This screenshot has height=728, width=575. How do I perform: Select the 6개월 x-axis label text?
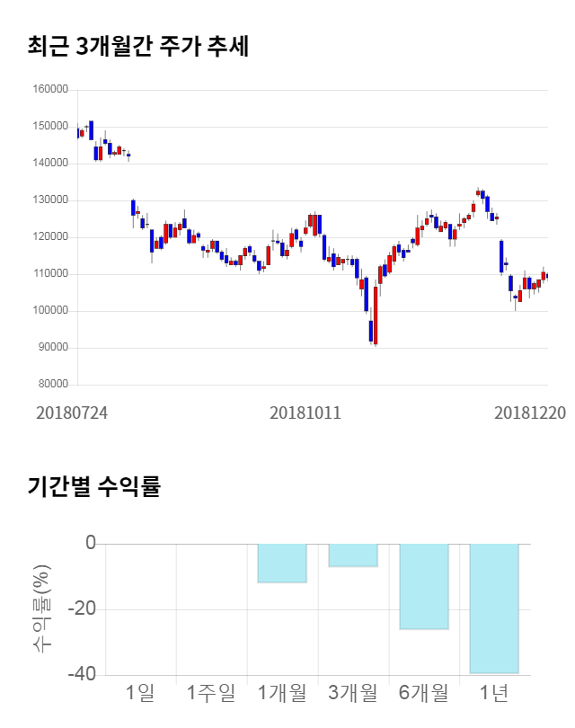point(423,692)
